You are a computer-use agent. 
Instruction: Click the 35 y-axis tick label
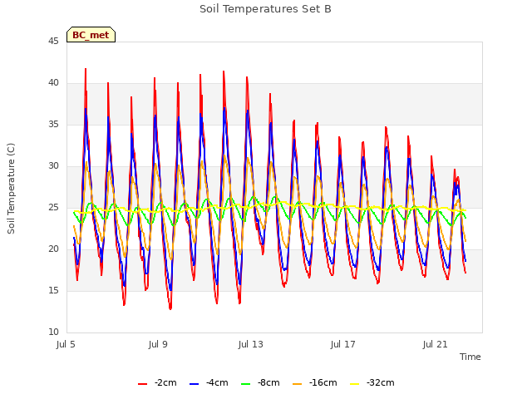pos(53,125)
